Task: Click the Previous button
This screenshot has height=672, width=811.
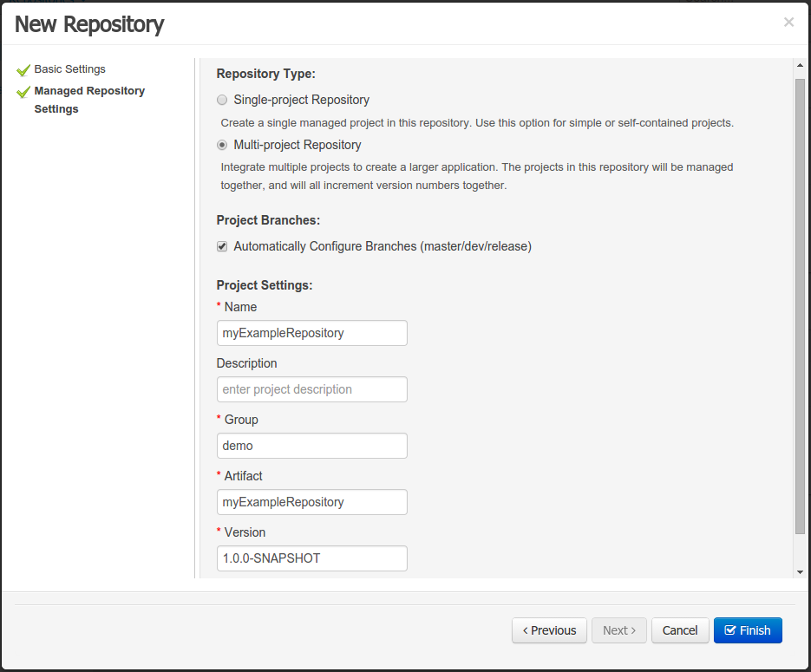Action: pyautogui.click(x=549, y=630)
